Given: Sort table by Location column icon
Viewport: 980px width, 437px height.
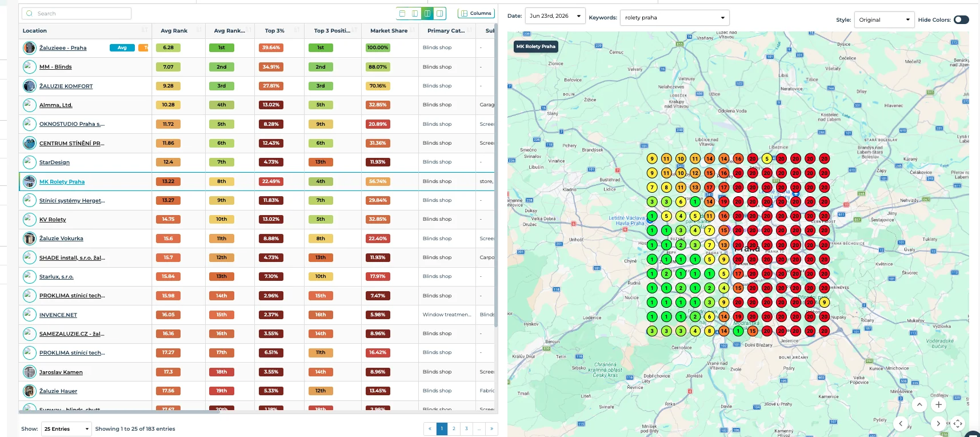Looking at the screenshot, I should click(x=145, y=30).
